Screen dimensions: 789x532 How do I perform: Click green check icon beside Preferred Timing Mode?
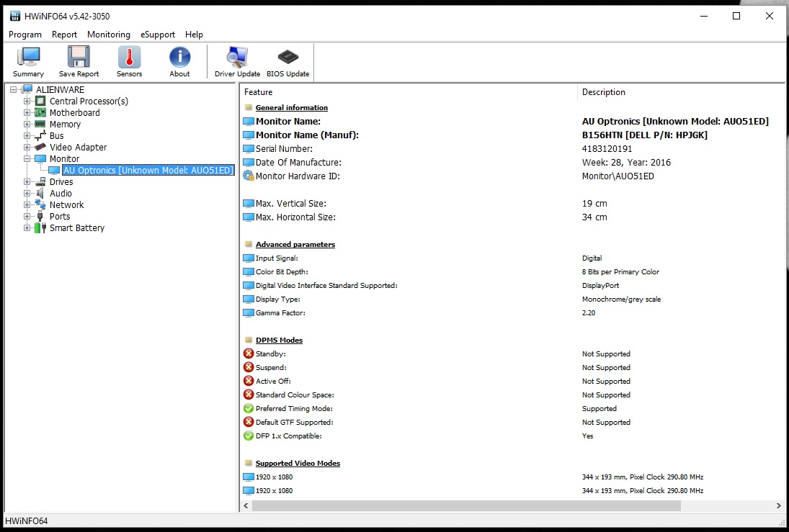pyautogui.click(x=248, y=408)
